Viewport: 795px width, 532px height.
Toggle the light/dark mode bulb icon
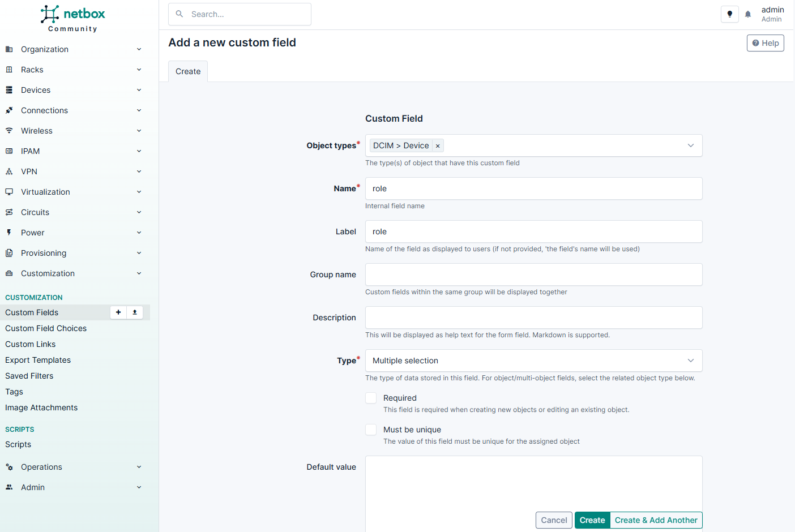pyautogui.click(x=729, y=14)
